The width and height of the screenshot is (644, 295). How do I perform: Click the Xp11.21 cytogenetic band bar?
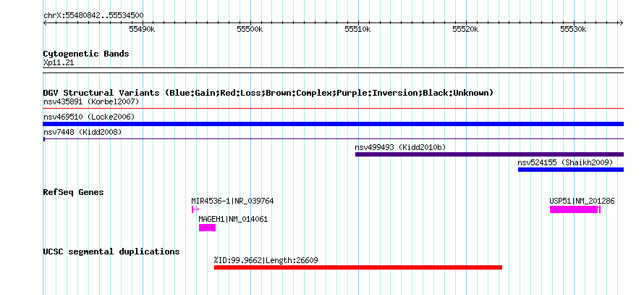[334, 70]
